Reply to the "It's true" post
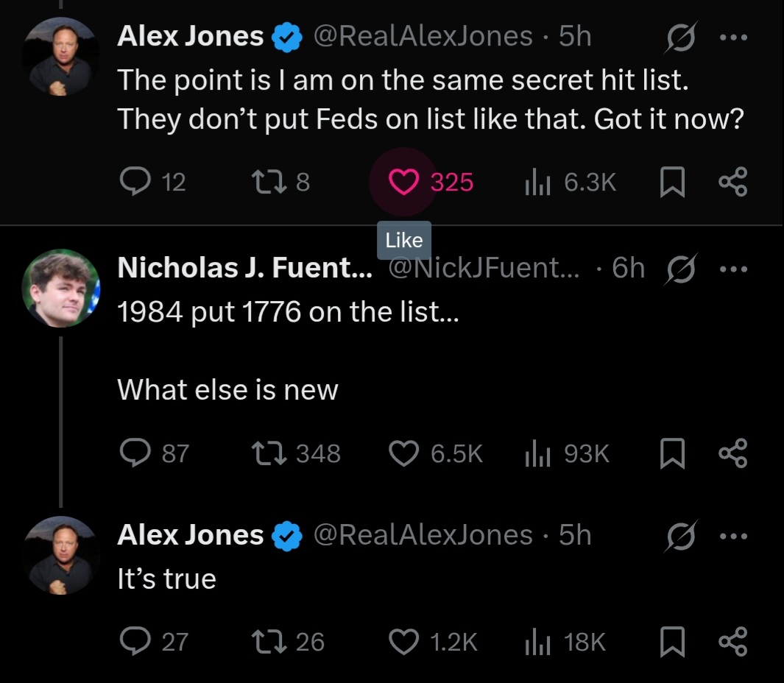Viewport: 784px width, 683px height. [x=135, y=642]
